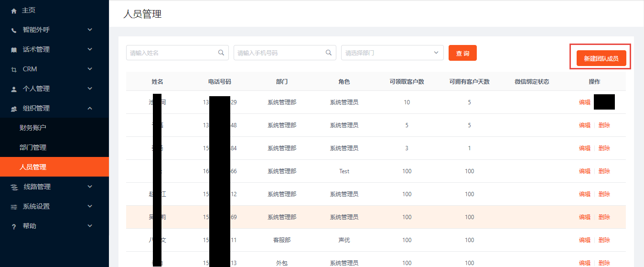Screen dimensions: 644x267
Task: Select 人员管理 submenu item
Action: point(54,167)
